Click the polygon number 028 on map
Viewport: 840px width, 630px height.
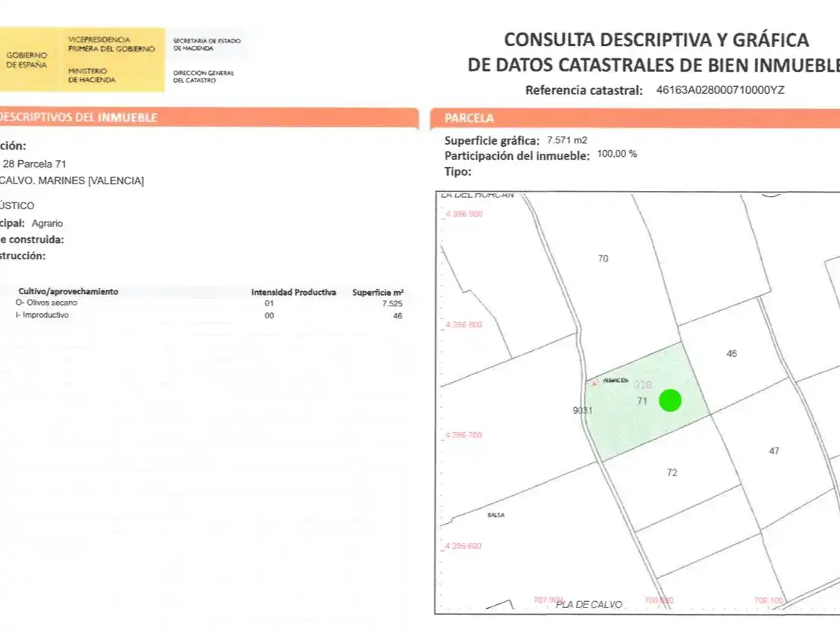click(643, 384)
